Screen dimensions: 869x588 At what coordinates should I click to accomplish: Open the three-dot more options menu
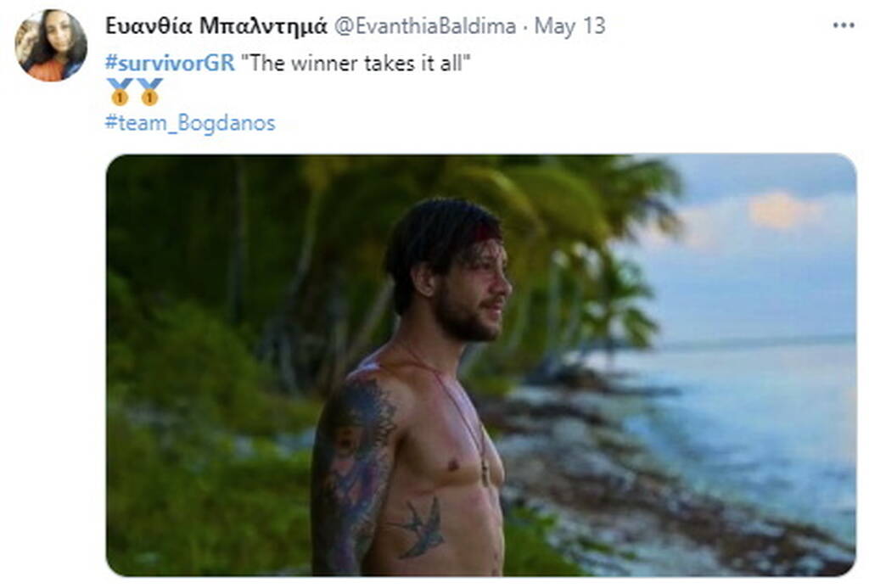point(844,25)
